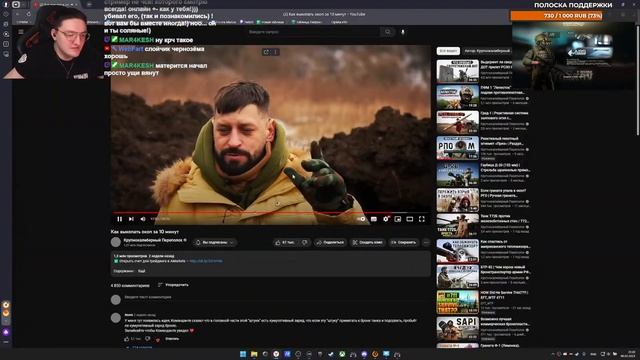The width and height of the screenshot is (640, 360).
Task: Reload the browser page
Action: tap(29, 14)
